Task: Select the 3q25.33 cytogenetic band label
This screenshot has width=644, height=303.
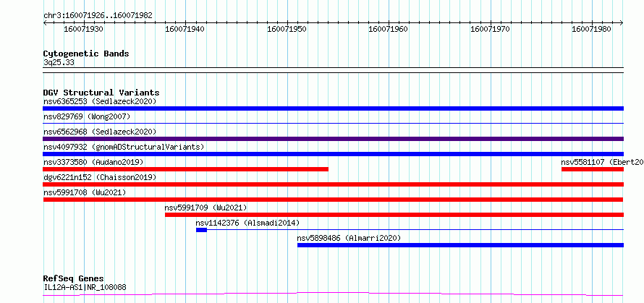Action: [x=59, y=63]
